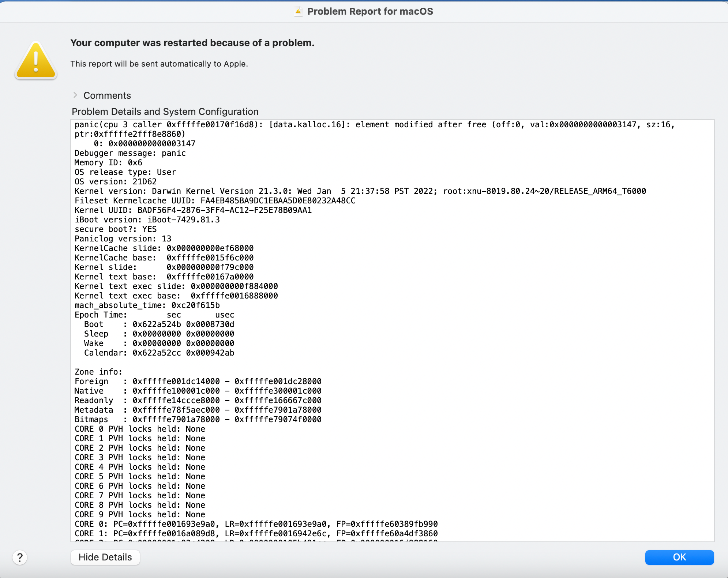Click the 'Memory ID: 0x6' line

click(x=108, y=163)
